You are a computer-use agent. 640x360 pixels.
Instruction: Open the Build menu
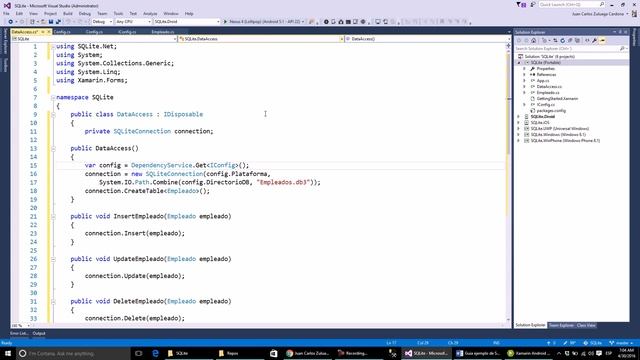pos(67,13)
